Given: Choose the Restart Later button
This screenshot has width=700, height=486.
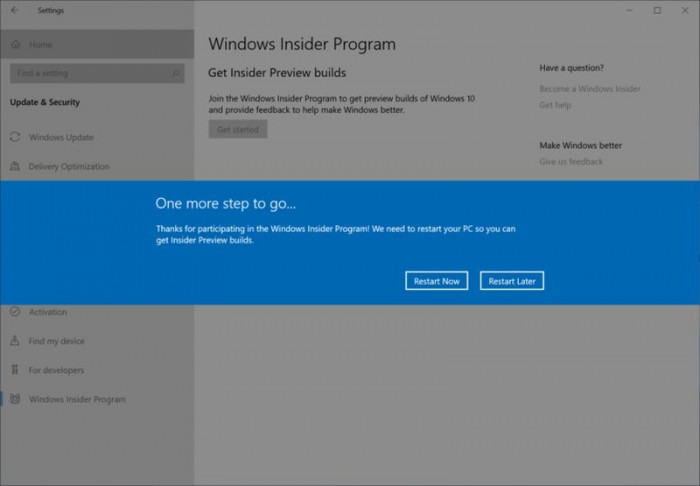Looking at the screenshot, I should click(512, 281).
